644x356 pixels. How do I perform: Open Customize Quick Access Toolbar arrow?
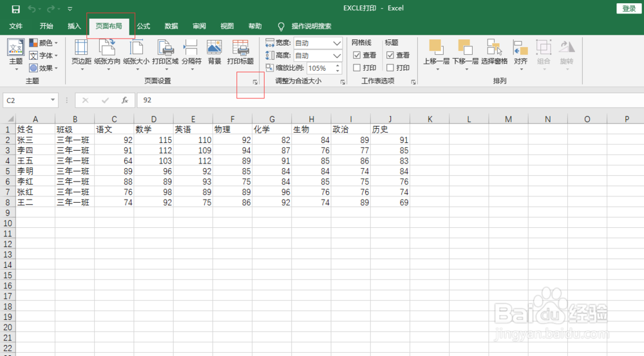70,8
